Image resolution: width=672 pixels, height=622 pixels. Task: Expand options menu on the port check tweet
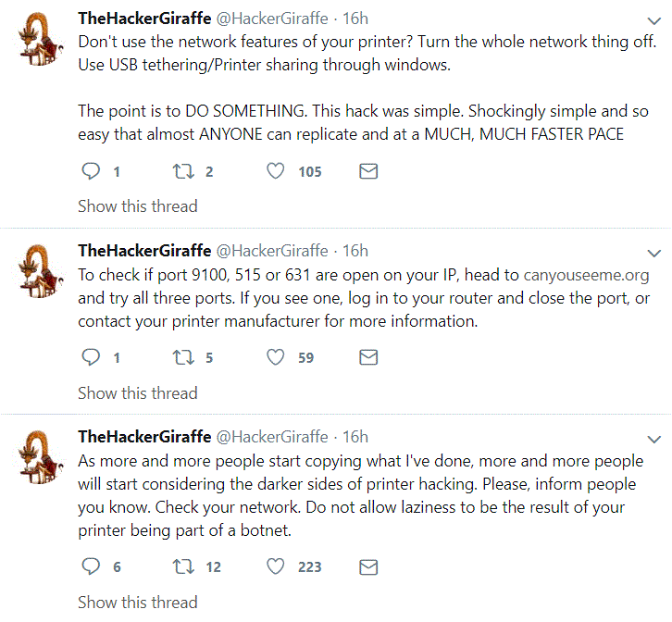click(653, 253)
